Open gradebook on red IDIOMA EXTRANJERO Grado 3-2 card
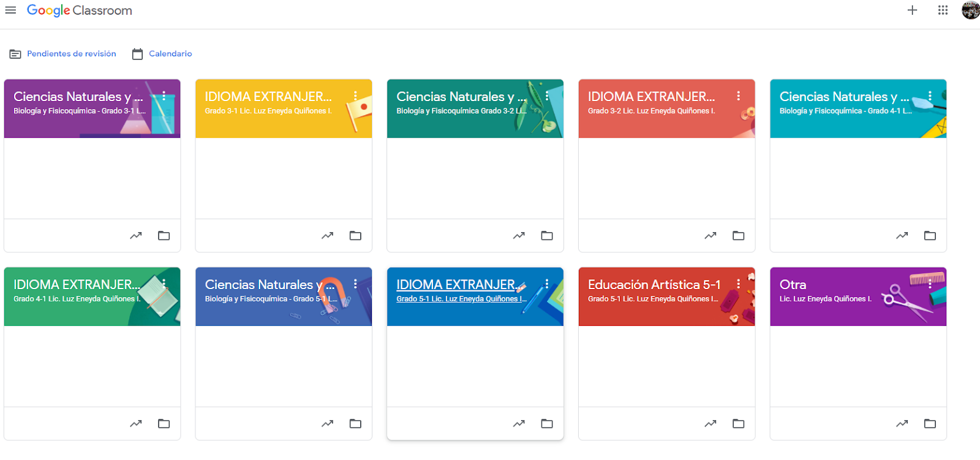Image resolution: width=980 pixels, height=460 pixels. tap(710, 235)
